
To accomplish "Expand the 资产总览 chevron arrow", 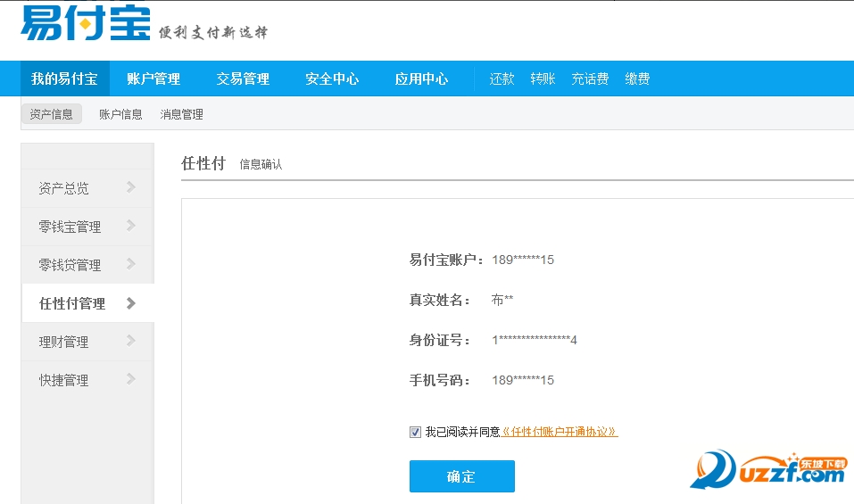I will [x=130, y=187].
